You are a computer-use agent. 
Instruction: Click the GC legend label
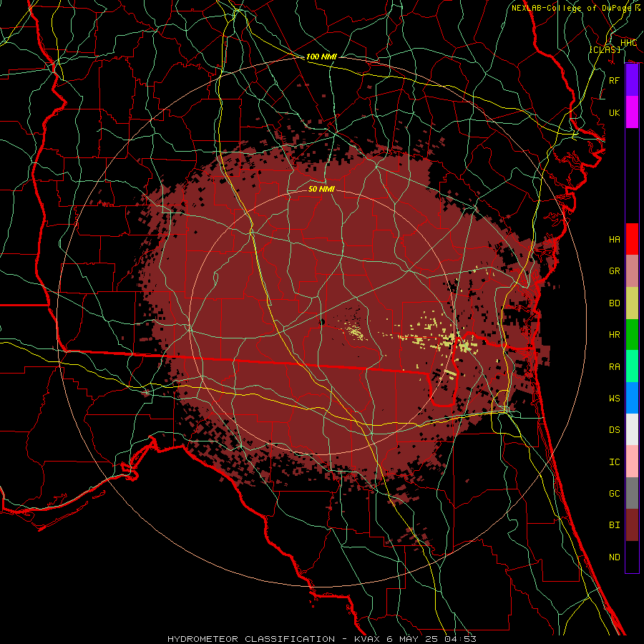coord(614,494)
